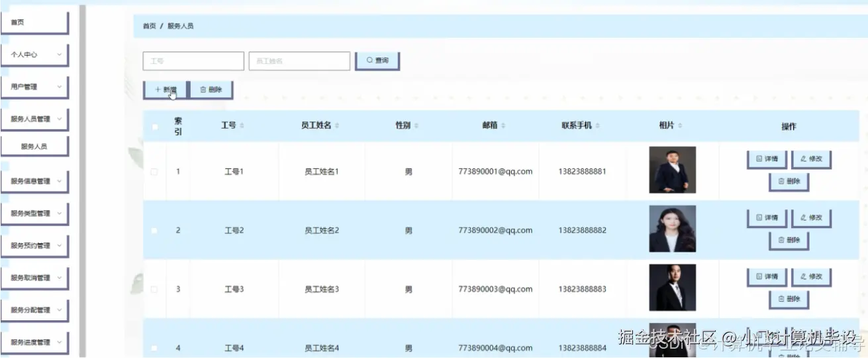Image resolution: width=868 pixels, height=358 pixels.
Task: Click email cell 773890001@qq.com
Action: [495, 172]
